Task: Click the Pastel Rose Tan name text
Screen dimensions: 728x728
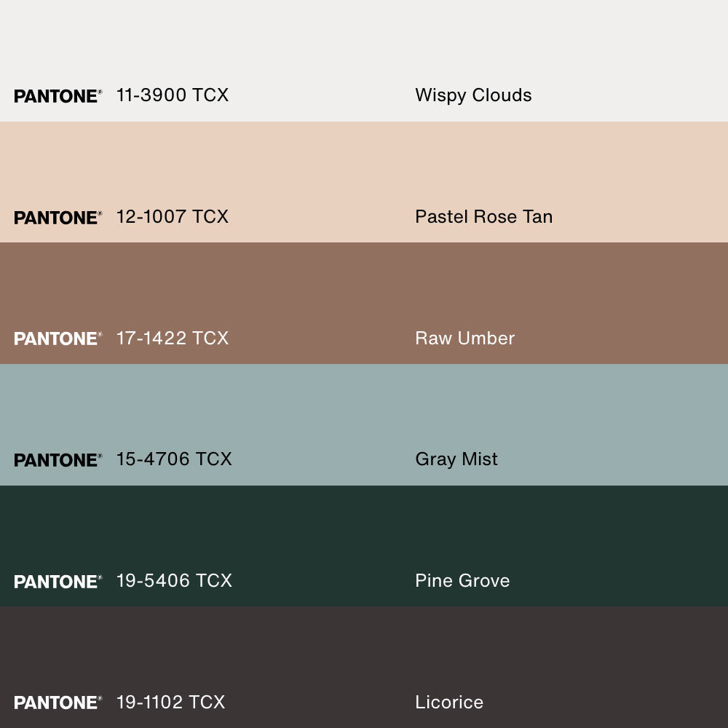Action: pos(483,217)
